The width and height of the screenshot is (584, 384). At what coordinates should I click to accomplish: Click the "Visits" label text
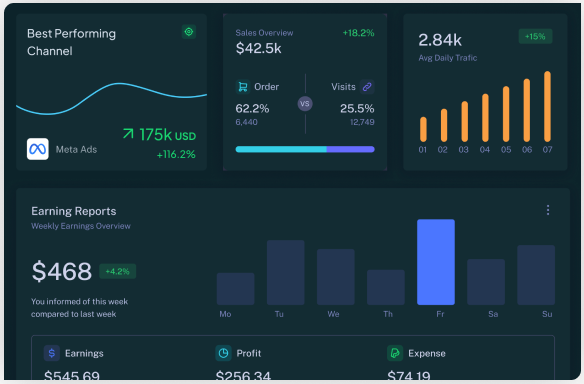point(343,87)
